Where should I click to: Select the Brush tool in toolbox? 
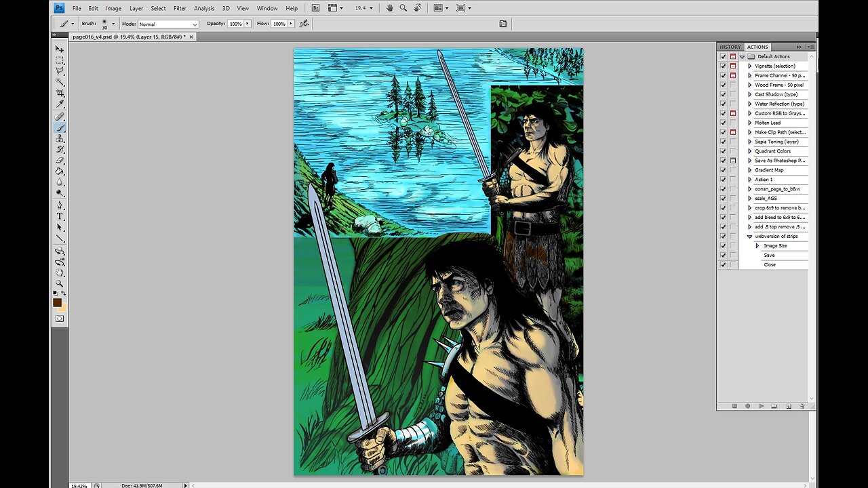pyautogui.click(x=60, y=127)
